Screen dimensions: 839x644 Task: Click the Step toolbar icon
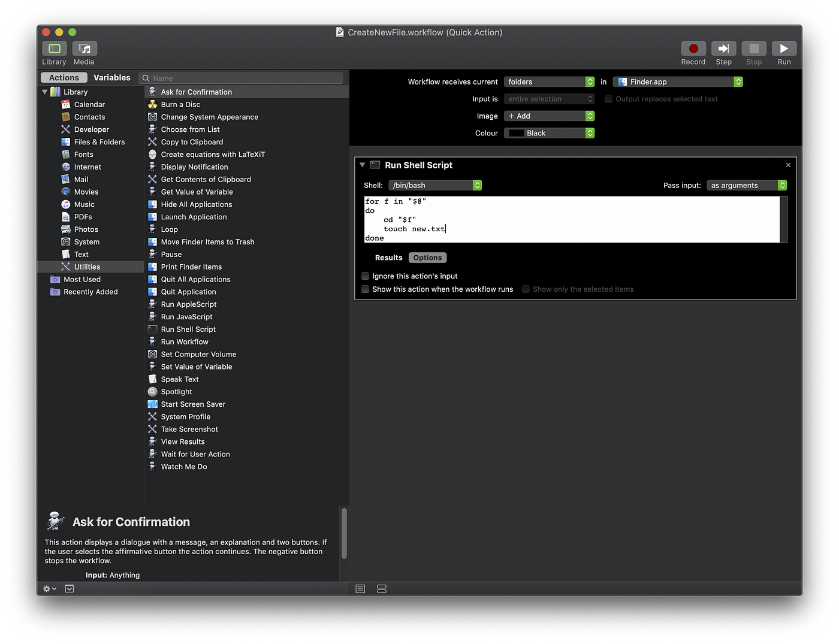[723, 49]
